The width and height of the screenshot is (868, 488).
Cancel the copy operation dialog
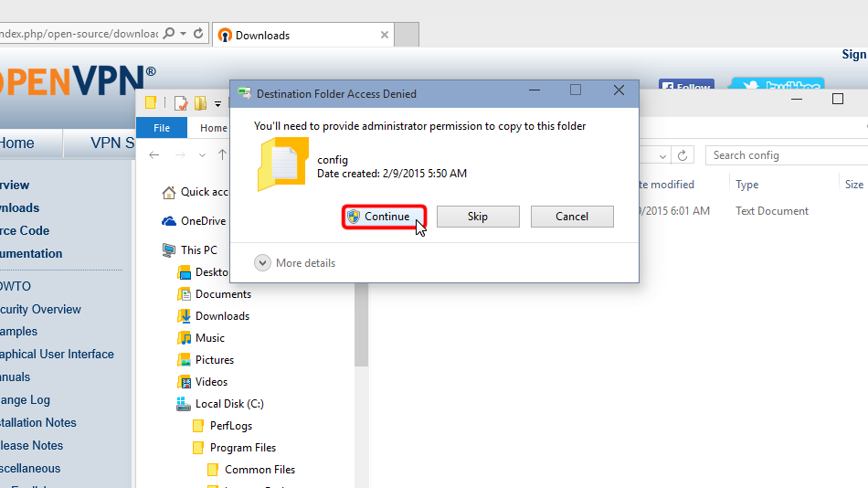(571, 217)
